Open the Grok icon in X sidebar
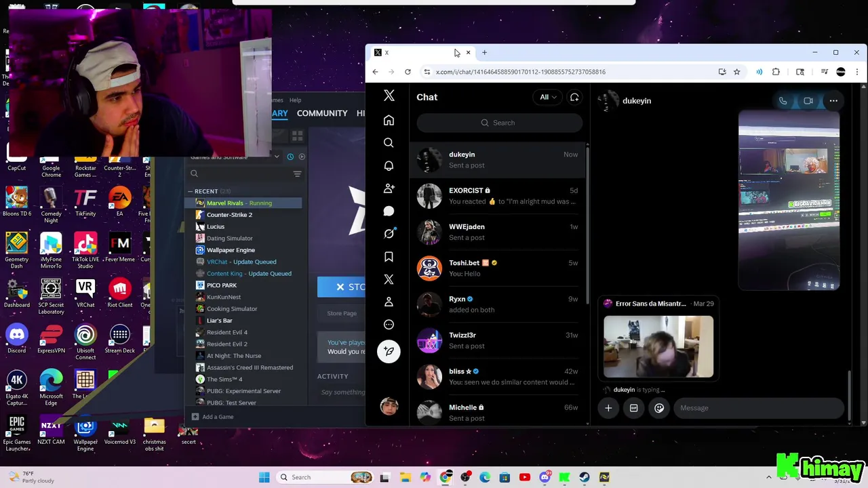The width and height of the screenshot is (868, 488). pyautogui.click(x=389, y=234)
